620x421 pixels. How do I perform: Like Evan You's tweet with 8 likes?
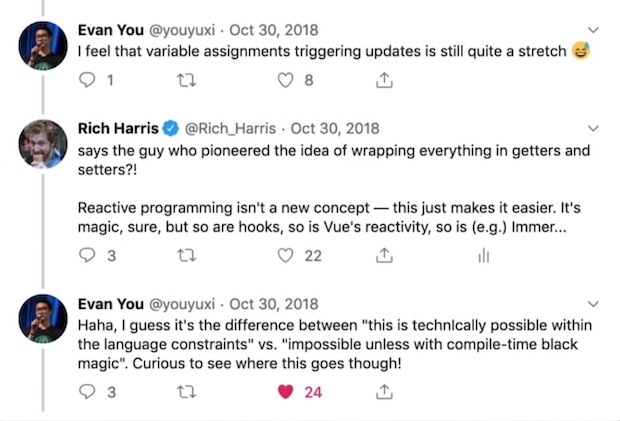[x=285, y=80]
